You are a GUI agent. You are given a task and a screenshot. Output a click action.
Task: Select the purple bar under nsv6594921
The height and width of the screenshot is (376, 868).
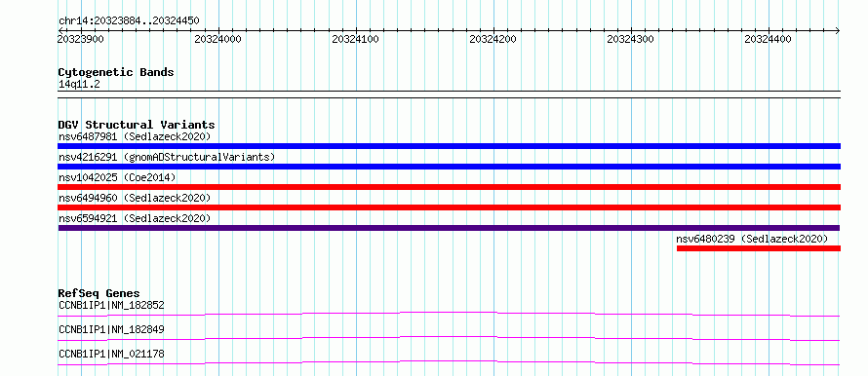(449, 228)
